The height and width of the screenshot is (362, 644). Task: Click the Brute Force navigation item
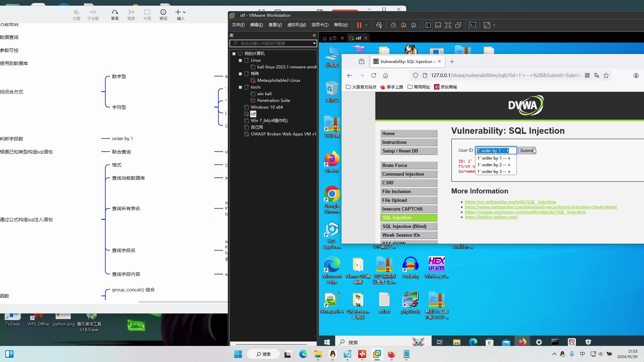pyautogui.click(x=408, y=165)
